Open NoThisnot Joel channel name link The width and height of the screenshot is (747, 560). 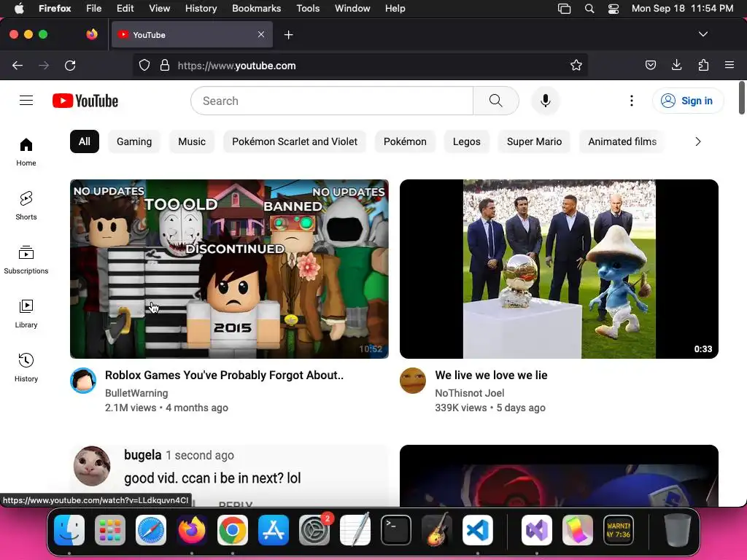coord(470,393)
